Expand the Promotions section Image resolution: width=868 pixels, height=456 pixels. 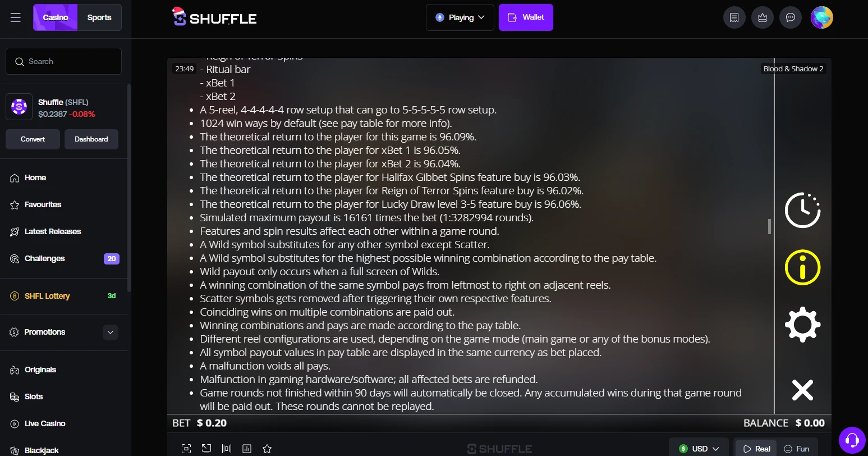point(111,332)
